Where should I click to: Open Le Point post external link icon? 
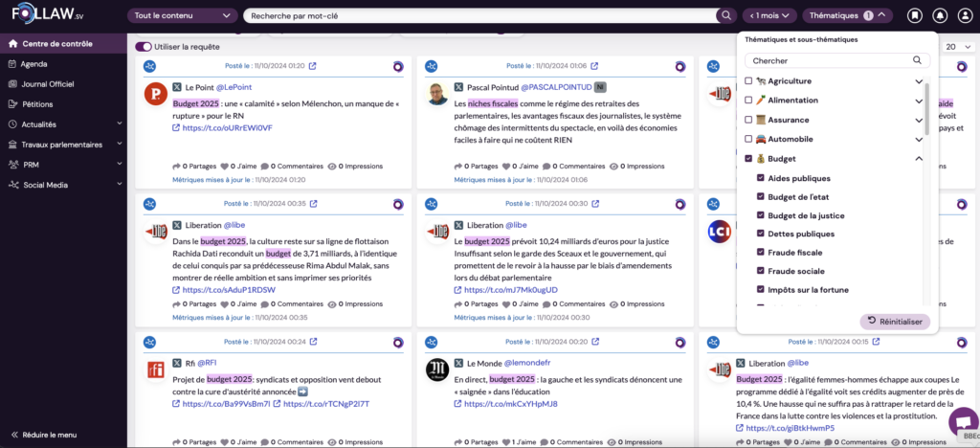[313, 66]
